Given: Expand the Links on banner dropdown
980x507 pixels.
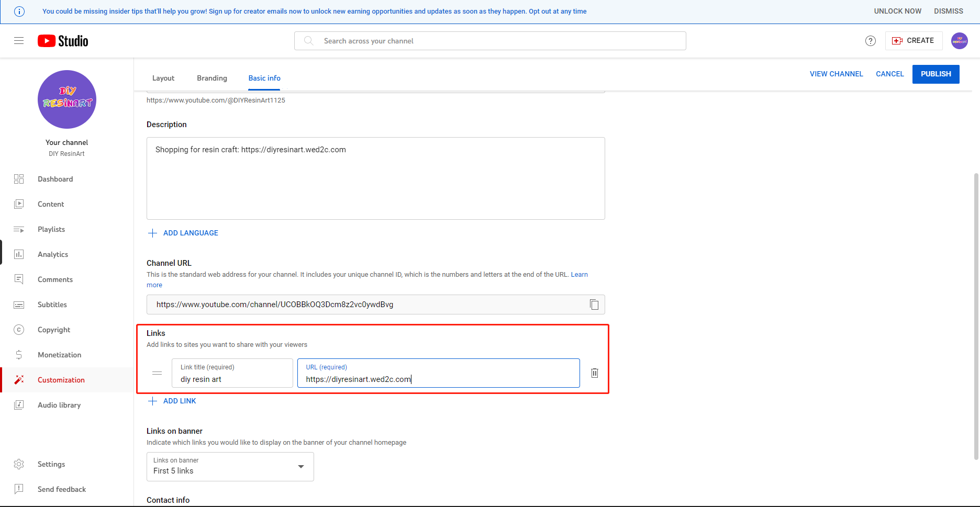Looking at the screenshot, I should (x=230, y=467).
